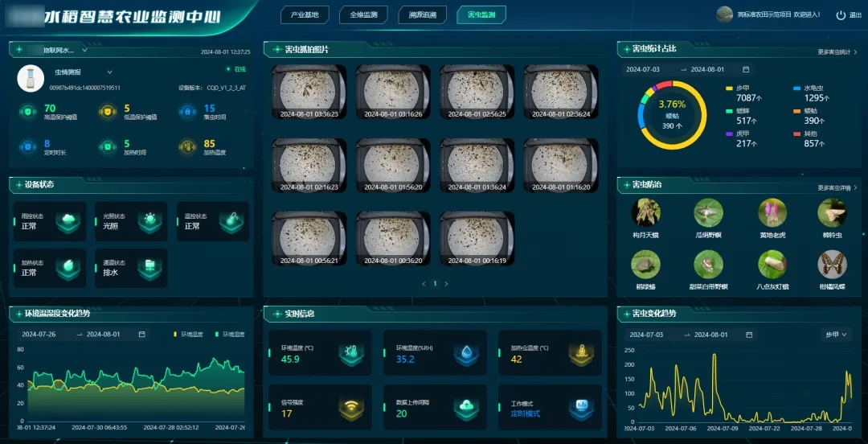Click the 数据上传间隔 cloud upload icon
The height and width of the screenshot is (444, 868).
(466, 409)
